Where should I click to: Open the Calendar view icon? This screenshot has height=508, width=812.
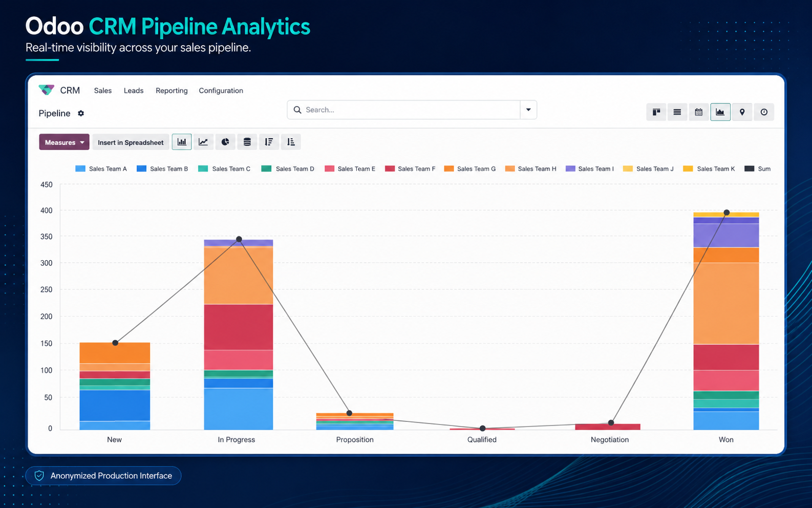699,112
